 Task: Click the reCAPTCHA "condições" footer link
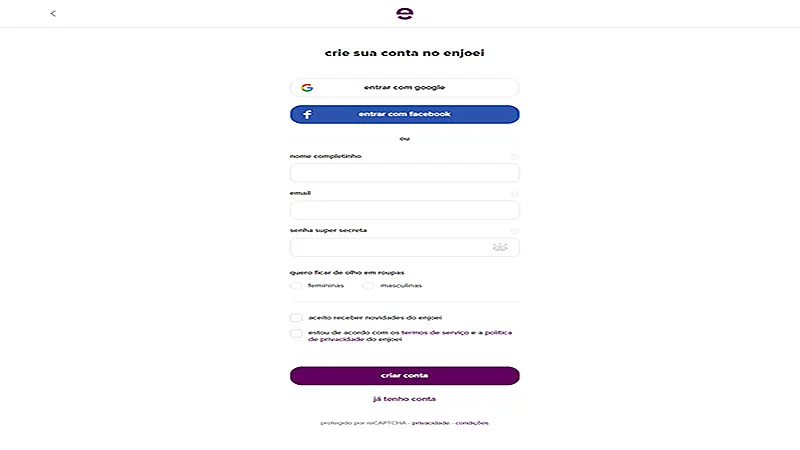(472, 423)
